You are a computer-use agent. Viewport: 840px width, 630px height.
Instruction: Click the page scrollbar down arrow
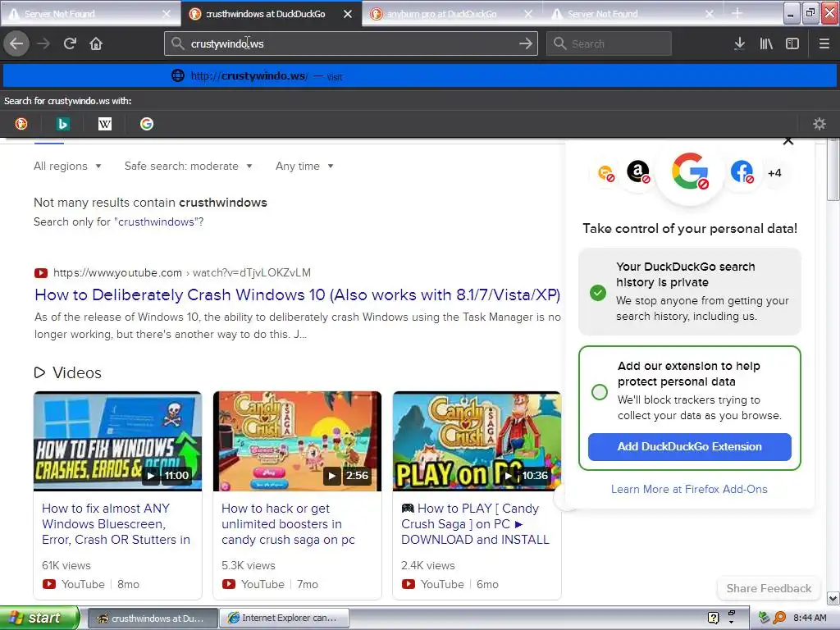click(833, 598)
